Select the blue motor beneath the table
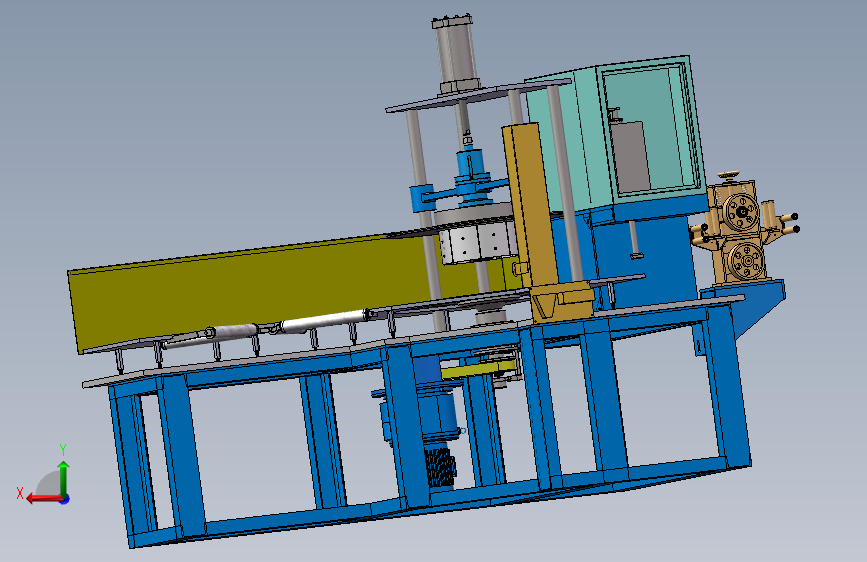Screen dimensions: 867x562 pyautogui.click(x=437, y=412)
